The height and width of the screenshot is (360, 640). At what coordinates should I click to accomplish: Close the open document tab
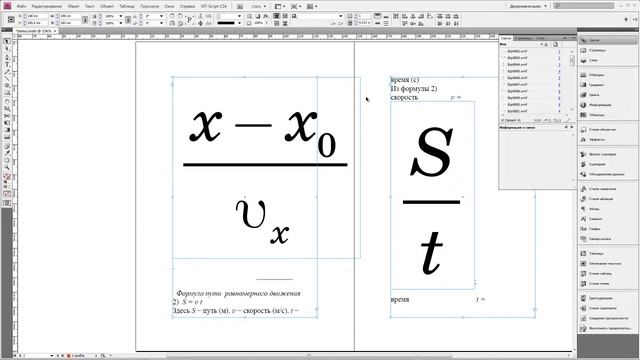pyautogui.click(x=55, y=31)
